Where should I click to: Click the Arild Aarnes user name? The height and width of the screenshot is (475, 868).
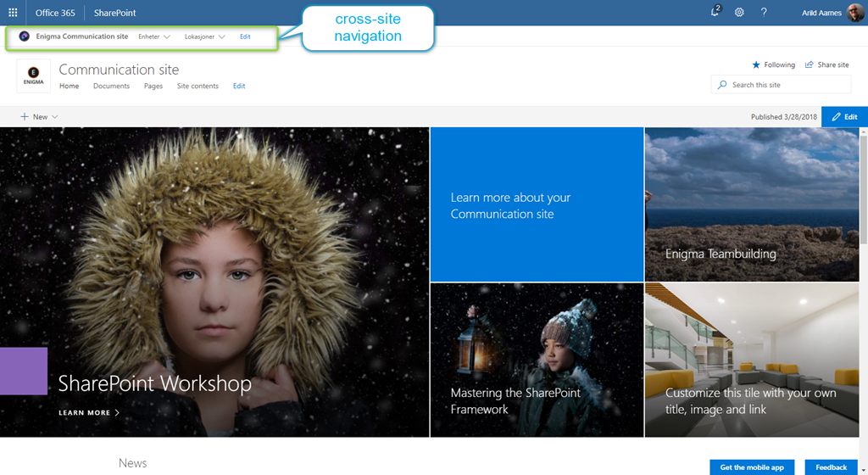tap(821, 13)
